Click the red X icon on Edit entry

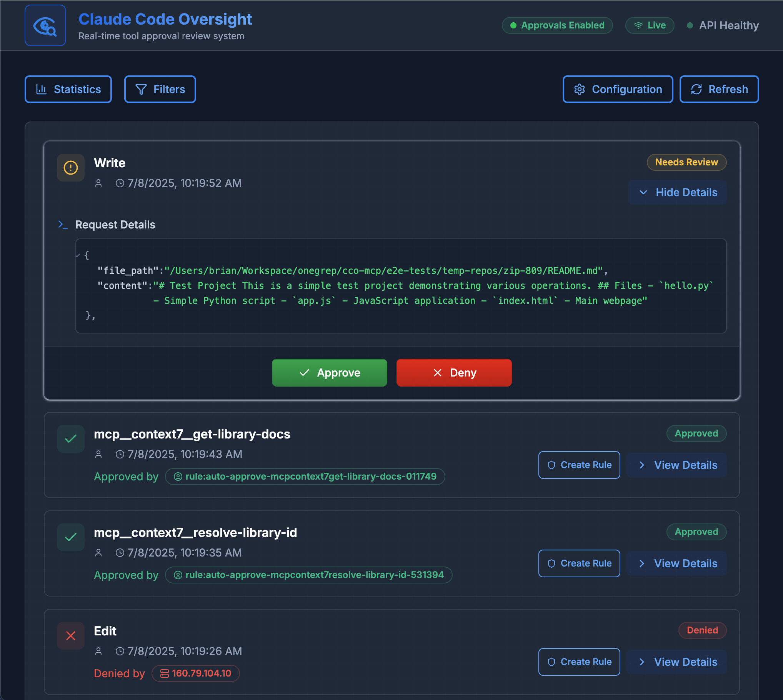[71, 636]
